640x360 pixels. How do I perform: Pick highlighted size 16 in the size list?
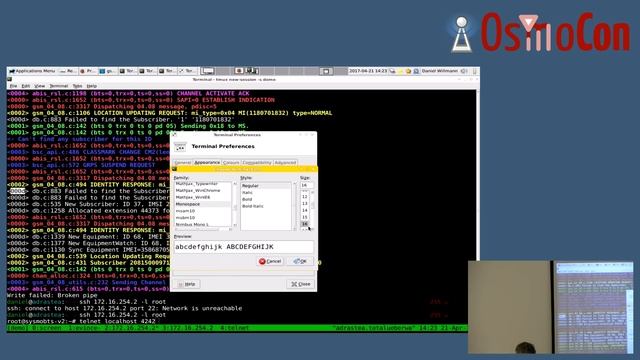[304, 224]
